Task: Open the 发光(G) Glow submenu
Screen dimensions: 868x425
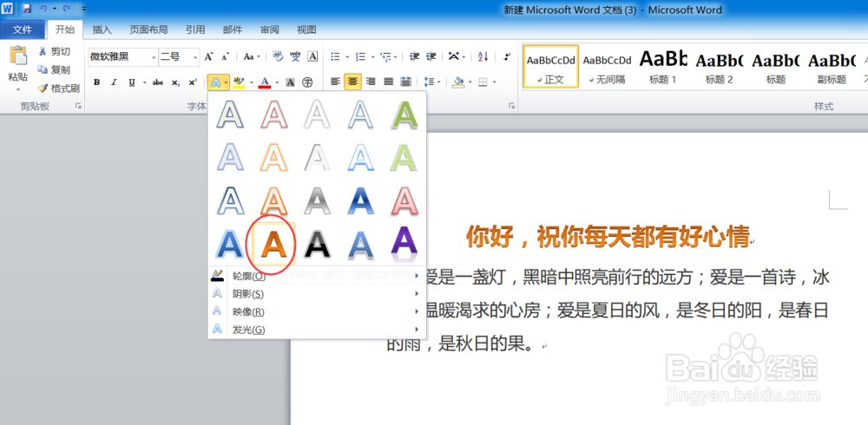Action: [x=316, y=330]
